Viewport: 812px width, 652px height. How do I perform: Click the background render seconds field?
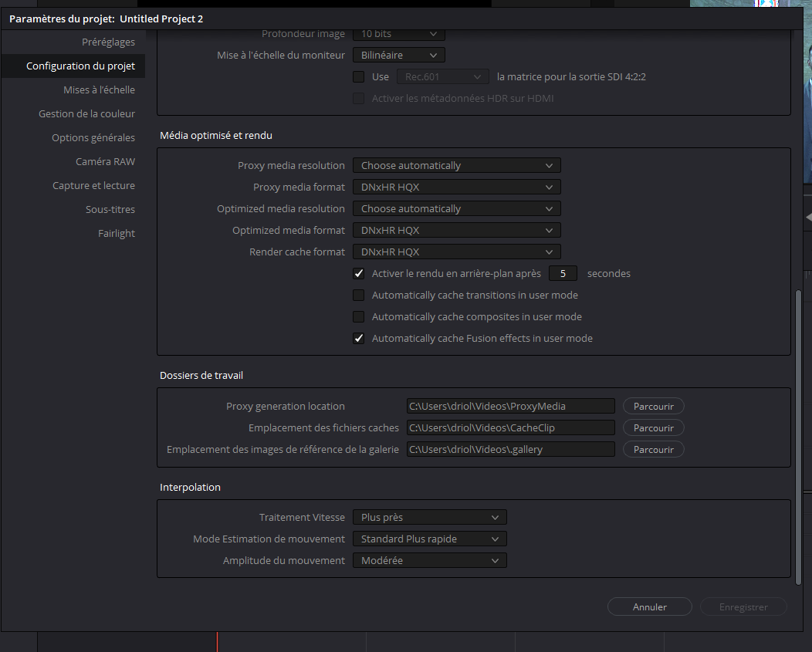(x=563, y=273)
